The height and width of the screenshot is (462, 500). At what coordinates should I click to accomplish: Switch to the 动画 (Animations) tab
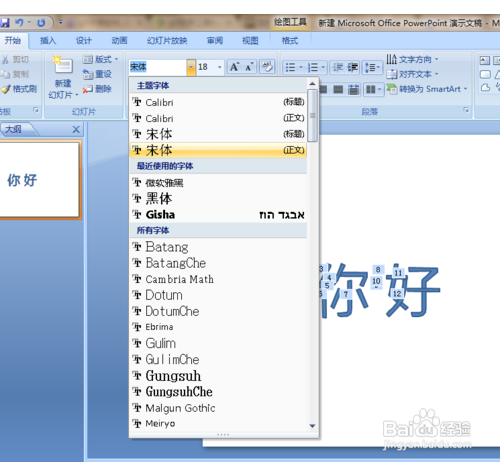tap(119, 41)
